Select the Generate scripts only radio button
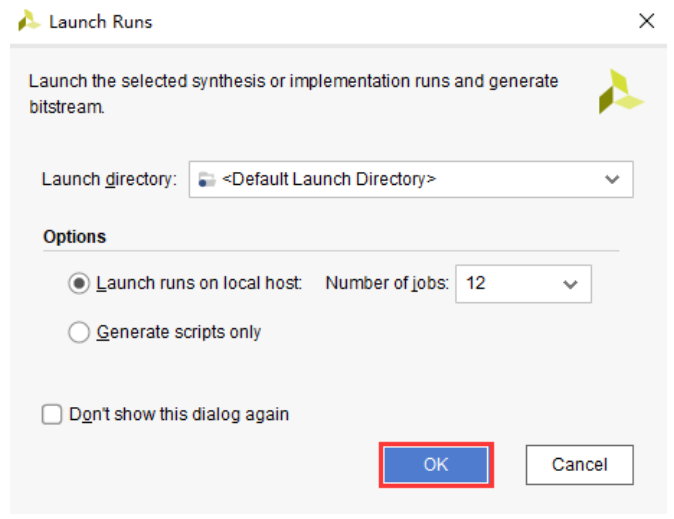This screenshot has width=674, height=519. click(79, 333)
